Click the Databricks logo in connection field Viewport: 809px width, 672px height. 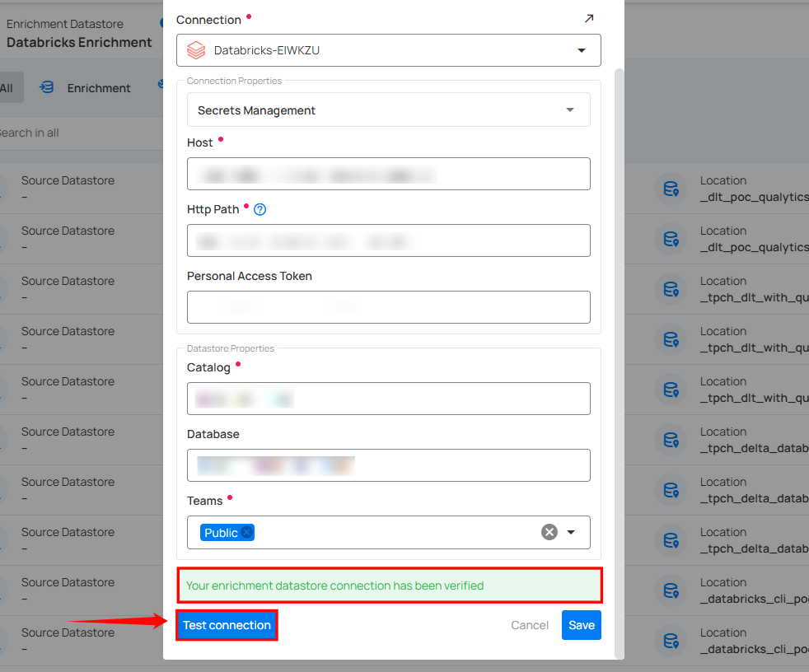coord(196,50)
